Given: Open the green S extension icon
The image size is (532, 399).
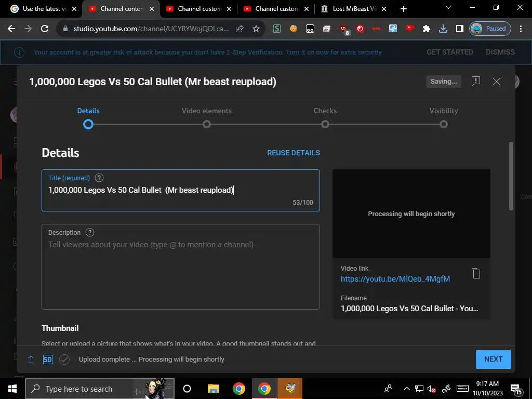Looking at the screenshot, I should (x=277, y=29).
